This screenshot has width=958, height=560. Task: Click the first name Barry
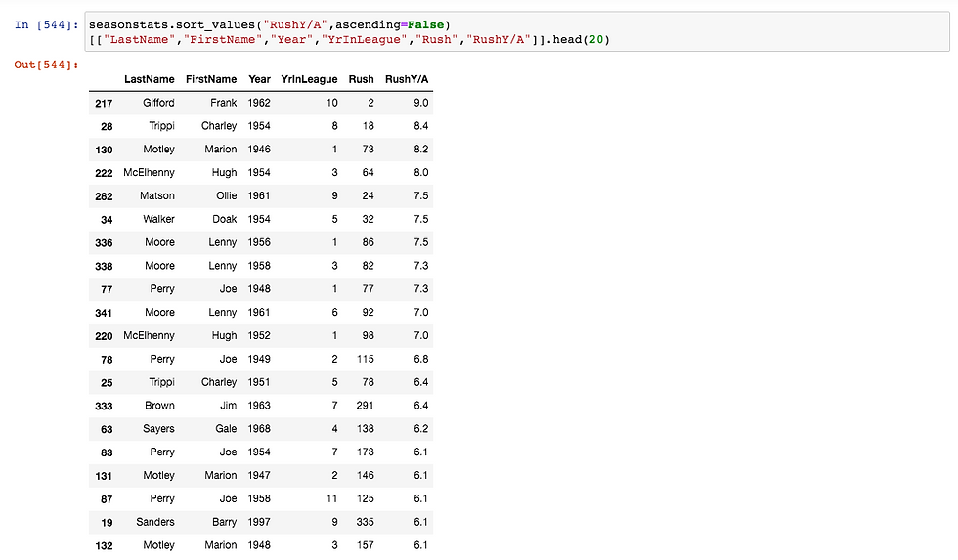224,522
